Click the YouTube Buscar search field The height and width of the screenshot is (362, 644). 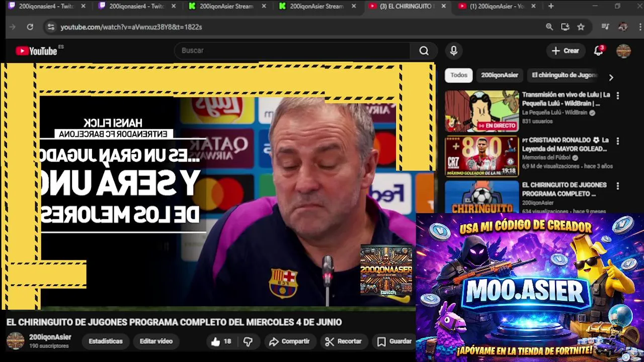click(x=293, y=51)
